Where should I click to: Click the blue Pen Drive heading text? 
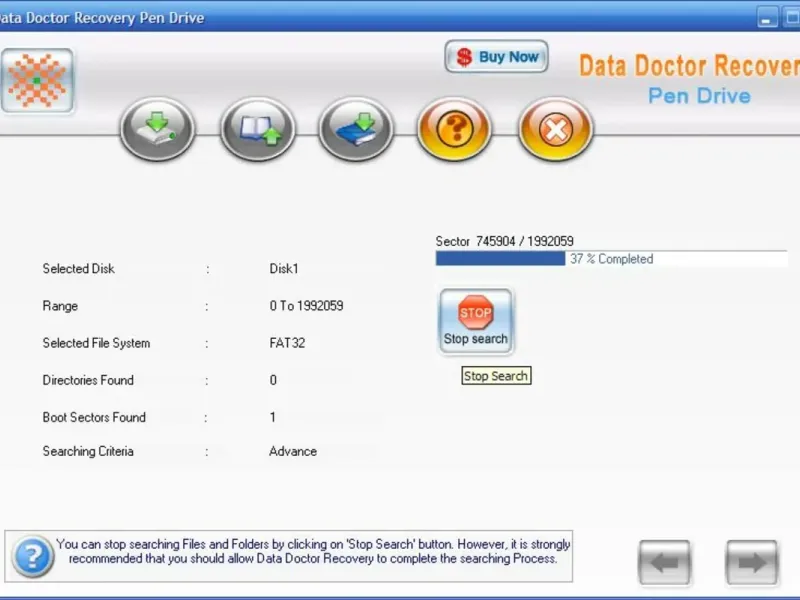[699, 96]
